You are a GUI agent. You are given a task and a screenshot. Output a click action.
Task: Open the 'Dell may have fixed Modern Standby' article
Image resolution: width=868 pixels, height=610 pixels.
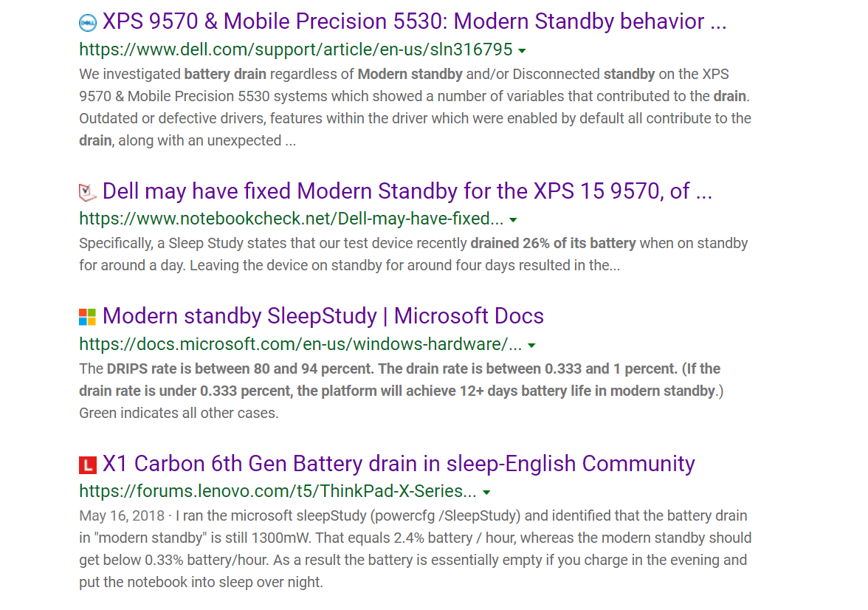tap(407, 191)
